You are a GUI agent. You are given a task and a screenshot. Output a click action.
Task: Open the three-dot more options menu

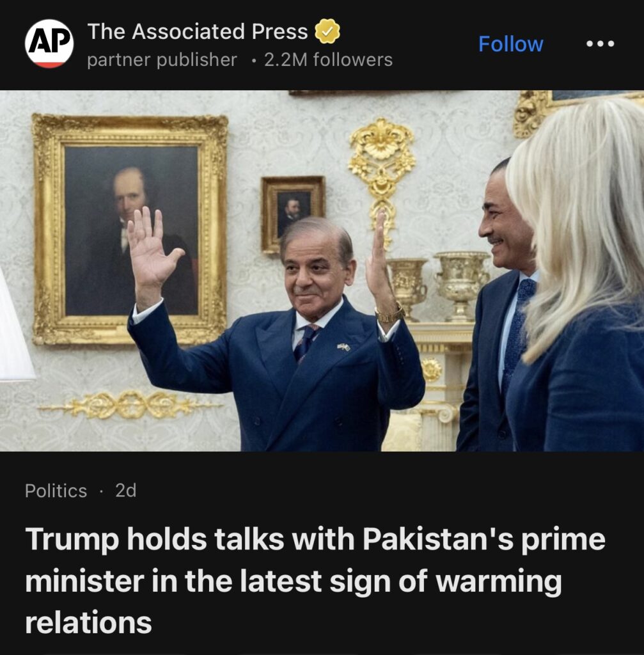[600, 43]
